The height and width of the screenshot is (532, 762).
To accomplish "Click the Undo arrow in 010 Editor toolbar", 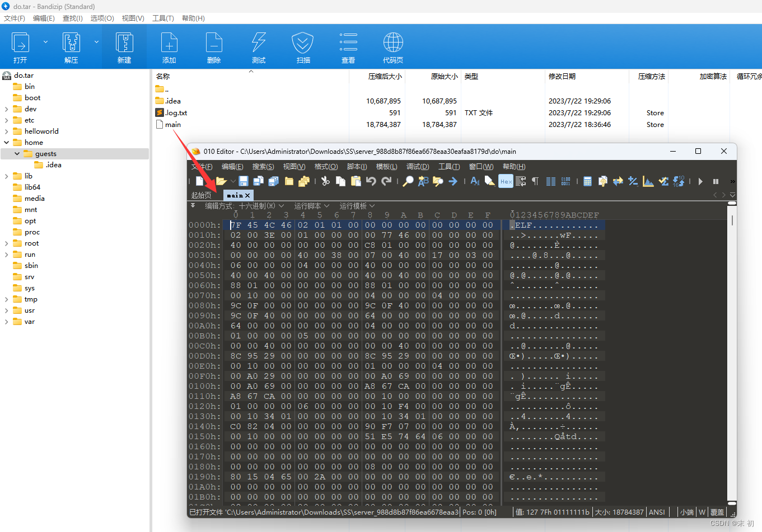I will point(371,181).
